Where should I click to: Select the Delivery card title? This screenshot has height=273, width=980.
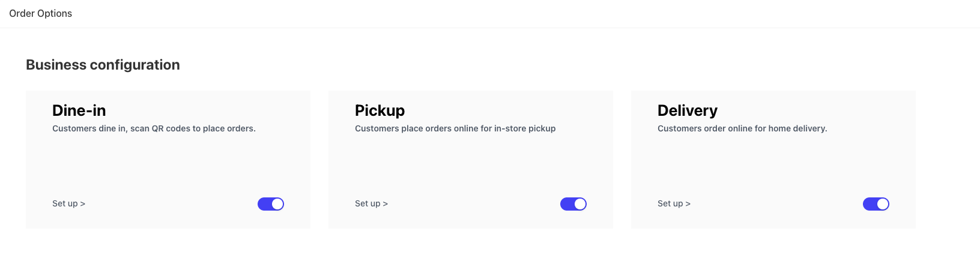click(688, 110)
